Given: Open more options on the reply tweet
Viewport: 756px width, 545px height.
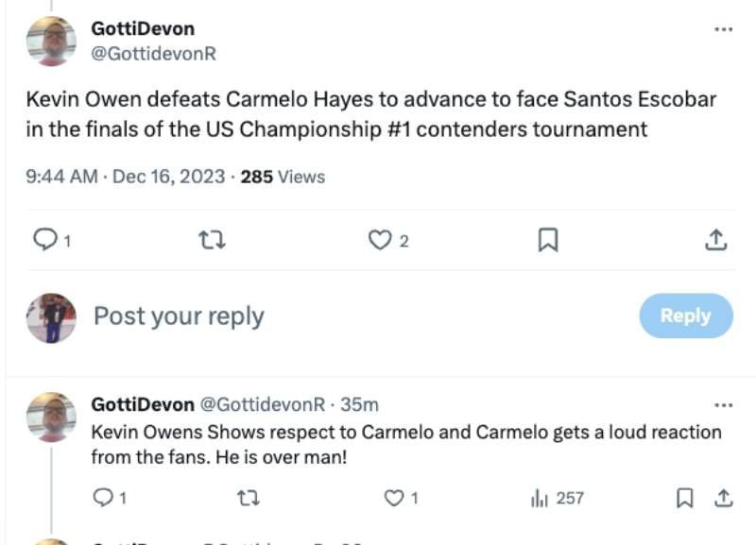Looking at the screenshot, I should point(723,405).
